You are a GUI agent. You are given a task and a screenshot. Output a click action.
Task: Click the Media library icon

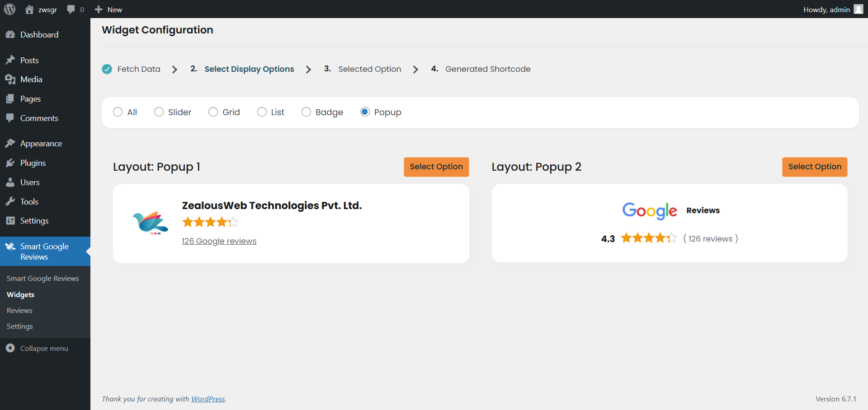click(x=10, y=79)
